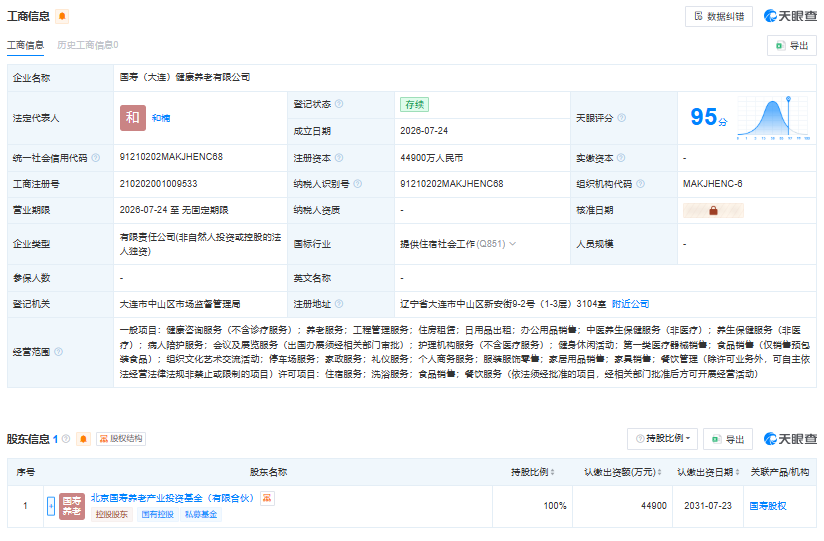Click help icon next to 实缴资本
This screenshot has height=541, width=824.
click(x=621, y=158)
